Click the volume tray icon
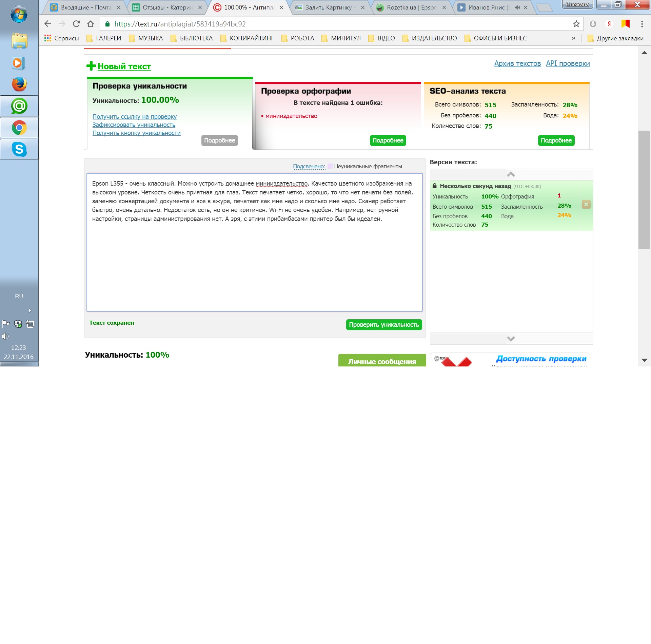 [x=5, y=336]
